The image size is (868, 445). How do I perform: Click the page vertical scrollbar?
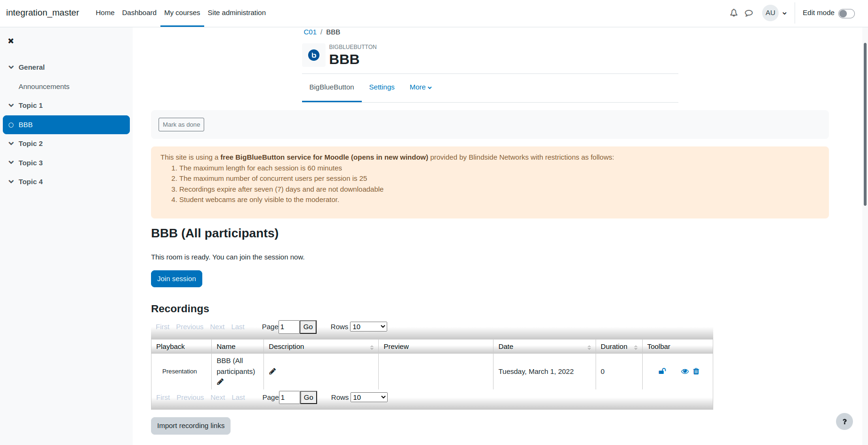[x=865, y=124]
